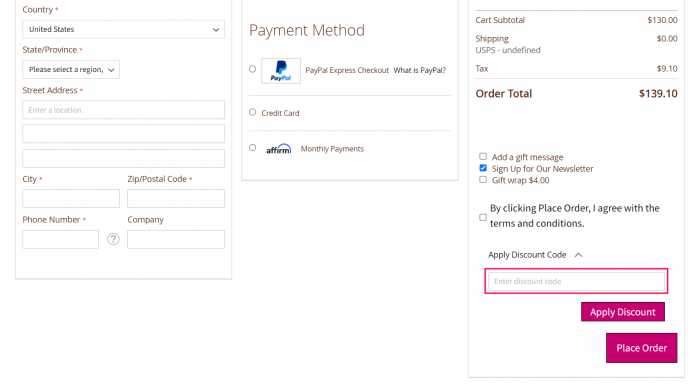The width and height of the screenshot is (700, 392).
Task: Check the Add a gift message box
Action: [483, 157]
